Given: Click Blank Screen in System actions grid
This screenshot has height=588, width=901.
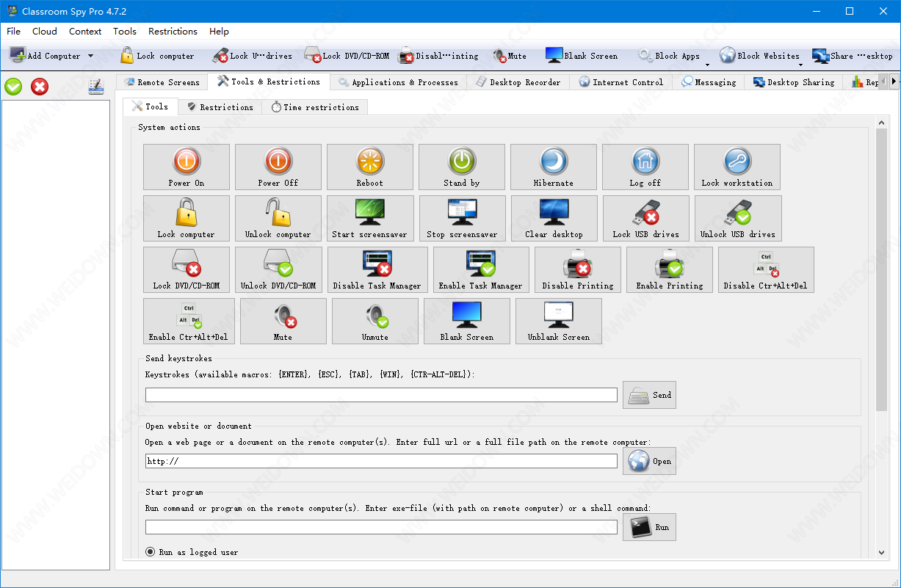Looking at the screenshot, I should pyautogui.click(x=467, y=321).
